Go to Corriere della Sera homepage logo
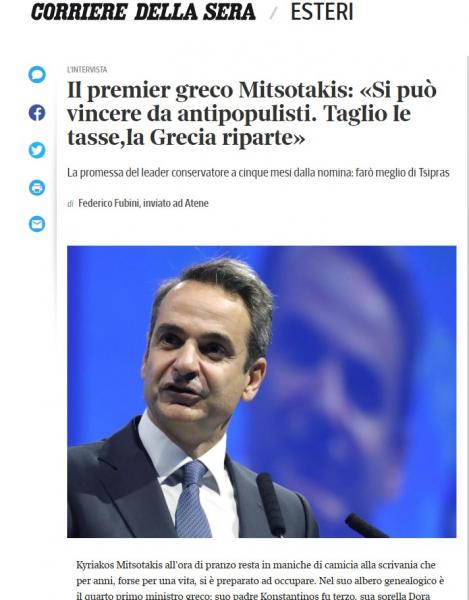 click(143, 12)
